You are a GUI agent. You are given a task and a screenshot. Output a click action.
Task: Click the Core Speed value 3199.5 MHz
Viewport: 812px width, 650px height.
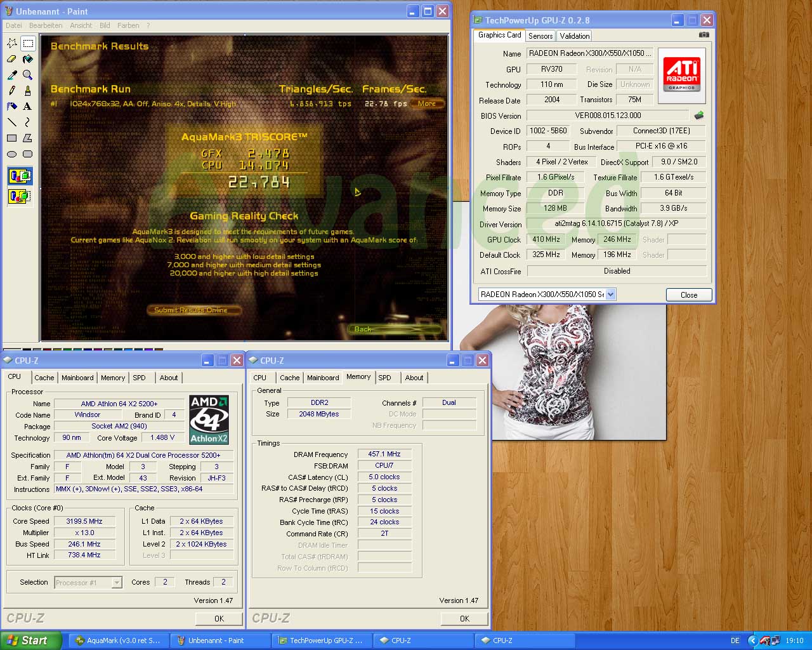tap(84, 521)
